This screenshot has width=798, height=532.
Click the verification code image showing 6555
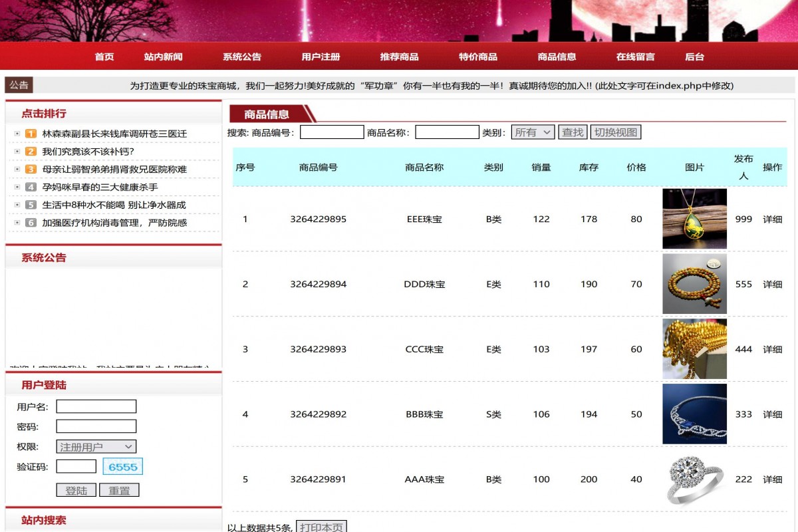pyautogui.click(x=122, y=467)
